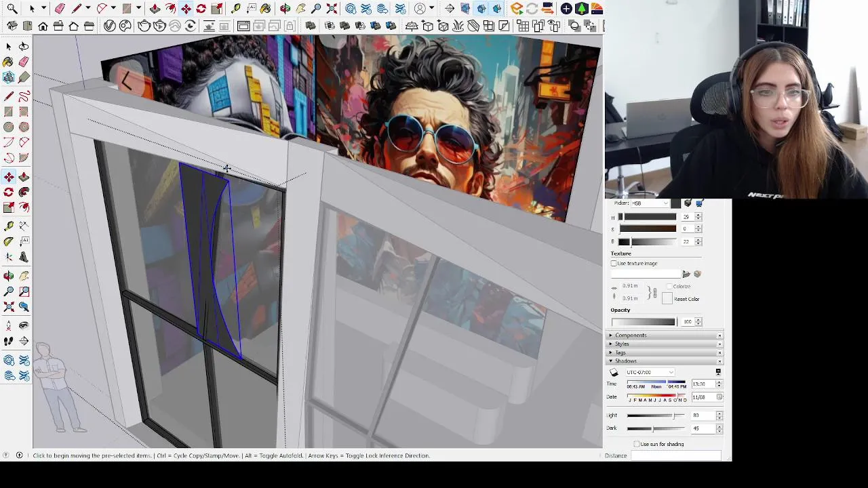Image resolution: width=868 pixels, height=488 pixels.
Task: Click Reset Color swatch
Action: click(x=667, y=298)
